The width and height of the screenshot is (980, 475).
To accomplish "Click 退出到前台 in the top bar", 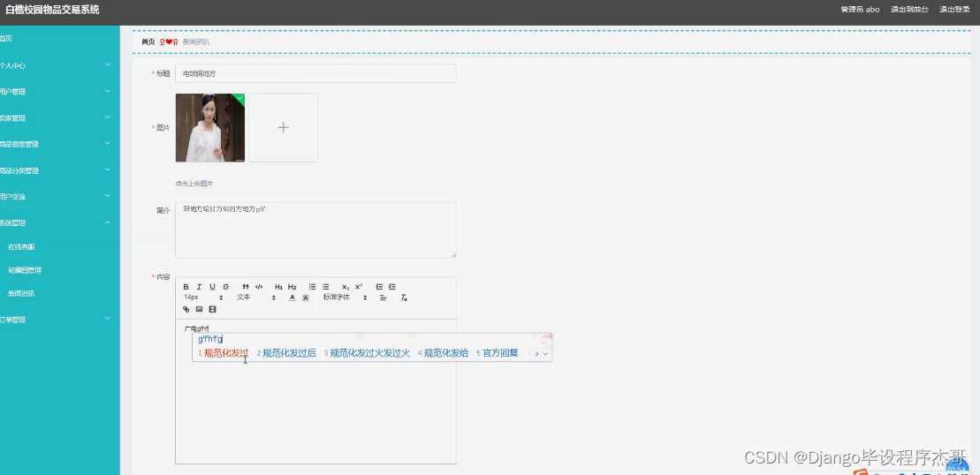I will [909, 10].
